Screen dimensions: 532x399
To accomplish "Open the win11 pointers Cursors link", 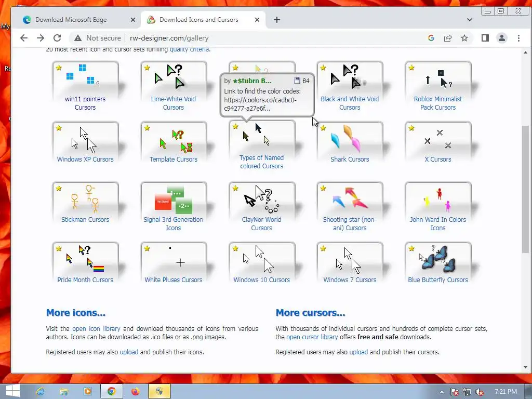I will (85, 103).
